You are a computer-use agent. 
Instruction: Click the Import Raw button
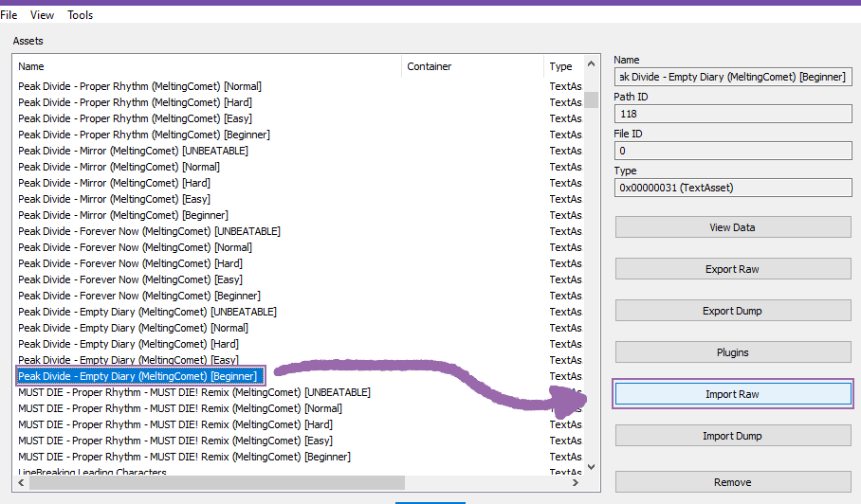pyautogui.click(x=732, y=394)
